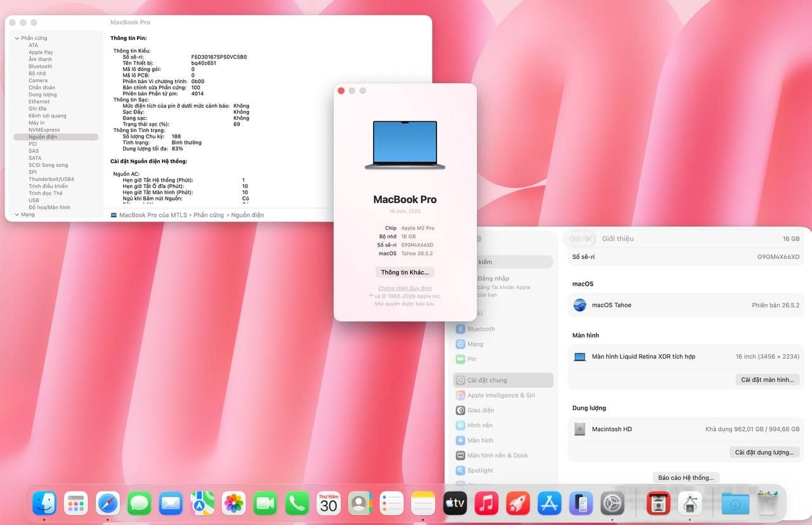Open Contacts from the Dock
Viewport: 812px width, 525px height.
[x=360, y=503]
